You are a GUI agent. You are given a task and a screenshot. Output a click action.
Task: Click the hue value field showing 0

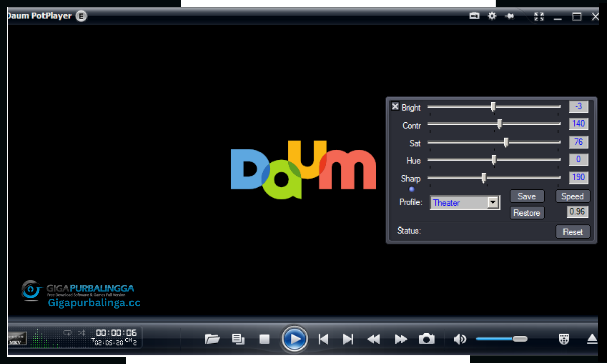pyautogui.click(x=579, y=160)
